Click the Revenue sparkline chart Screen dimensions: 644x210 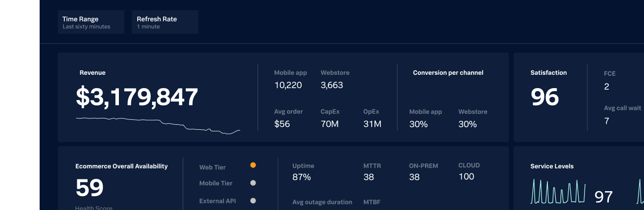click(x=158, y=126)
